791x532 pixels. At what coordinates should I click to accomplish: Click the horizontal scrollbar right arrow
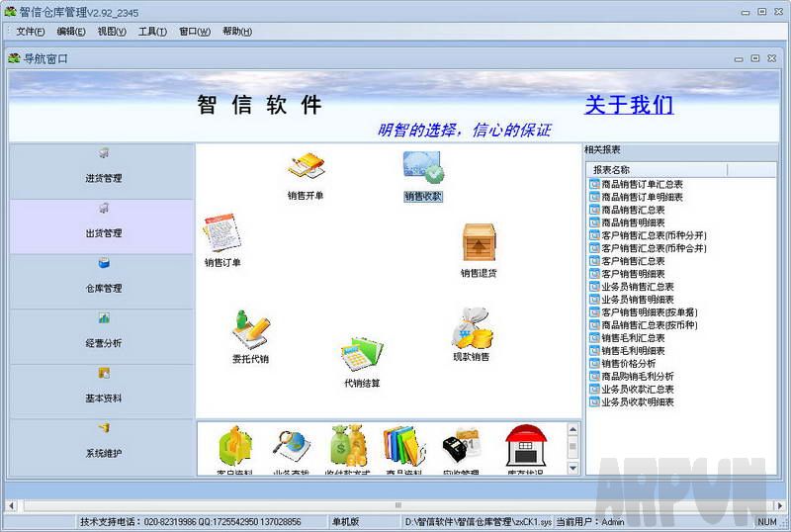pyautogui.click(x=780, y=505)
